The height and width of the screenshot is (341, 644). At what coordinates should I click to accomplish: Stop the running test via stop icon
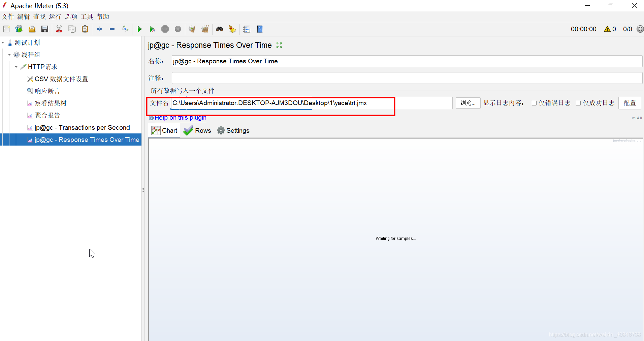click(165, 29)
